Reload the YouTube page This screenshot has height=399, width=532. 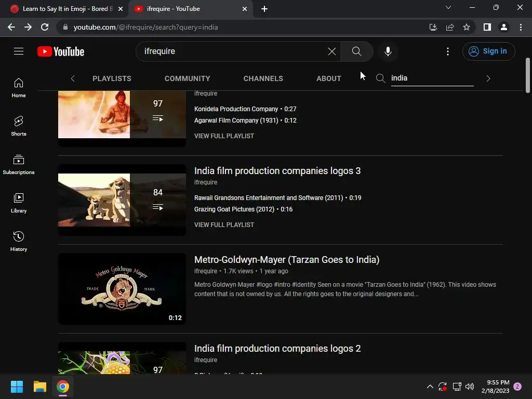pos(45,27)
